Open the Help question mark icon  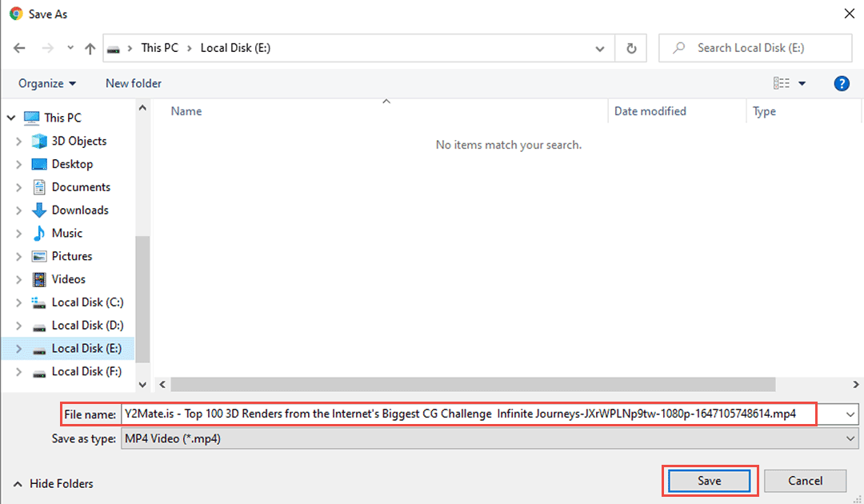(x=842, y=84)
